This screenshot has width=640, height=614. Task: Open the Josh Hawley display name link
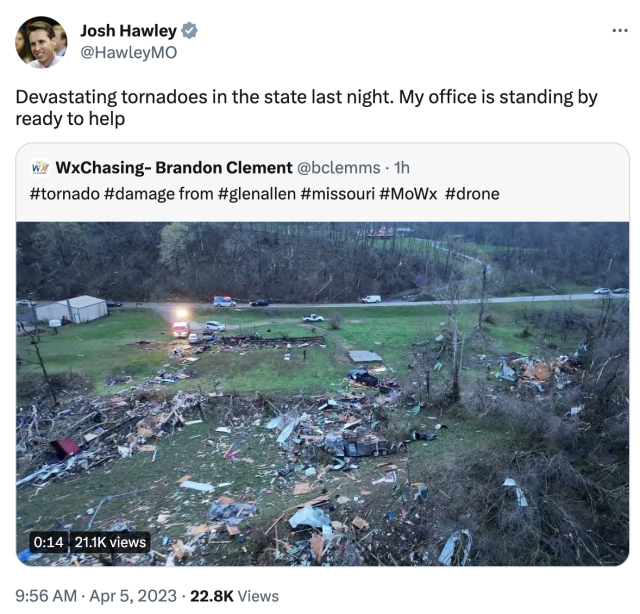click(x=128, y=31)
